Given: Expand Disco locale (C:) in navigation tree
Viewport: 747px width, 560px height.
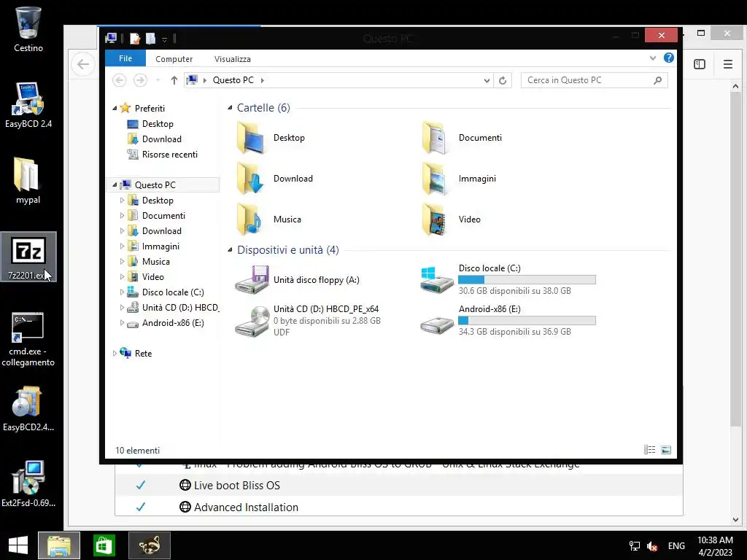Looking at the screenshot, I should pyautogui.click(x=122, y=292).
